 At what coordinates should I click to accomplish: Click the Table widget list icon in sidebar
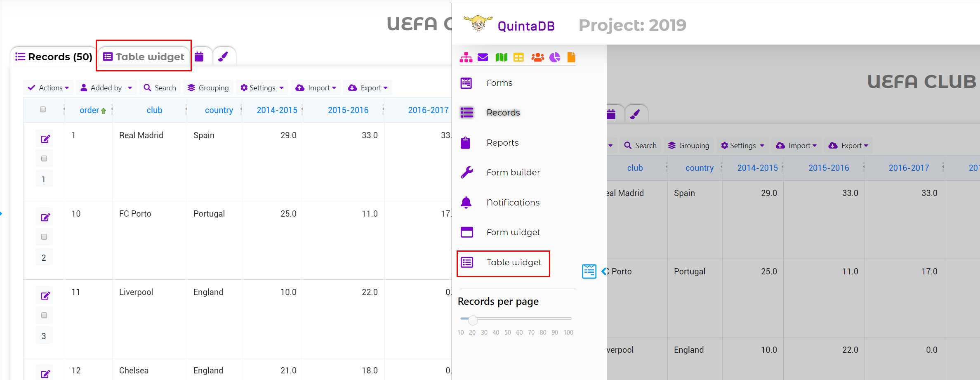click(467, 262)
